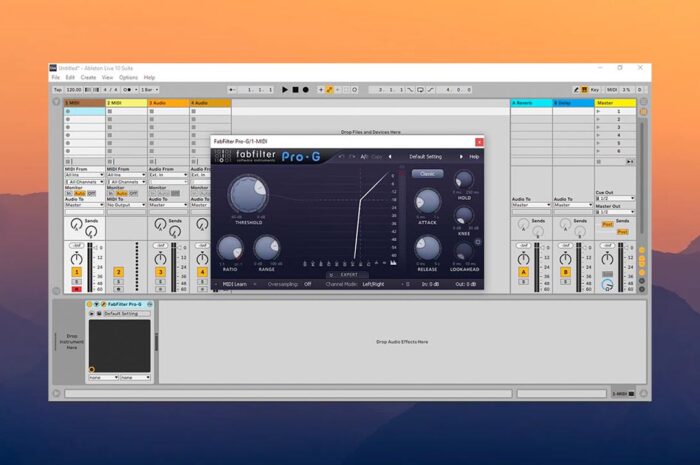Open the File menu
The image size is (700, 465).
tap(55, 77)
